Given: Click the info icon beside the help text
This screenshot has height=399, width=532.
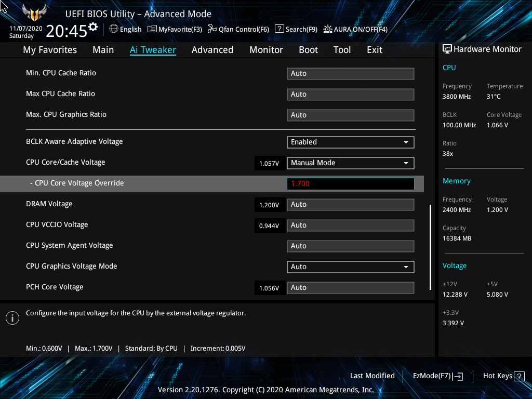Looking at the screenshot, I should [12, 318].
